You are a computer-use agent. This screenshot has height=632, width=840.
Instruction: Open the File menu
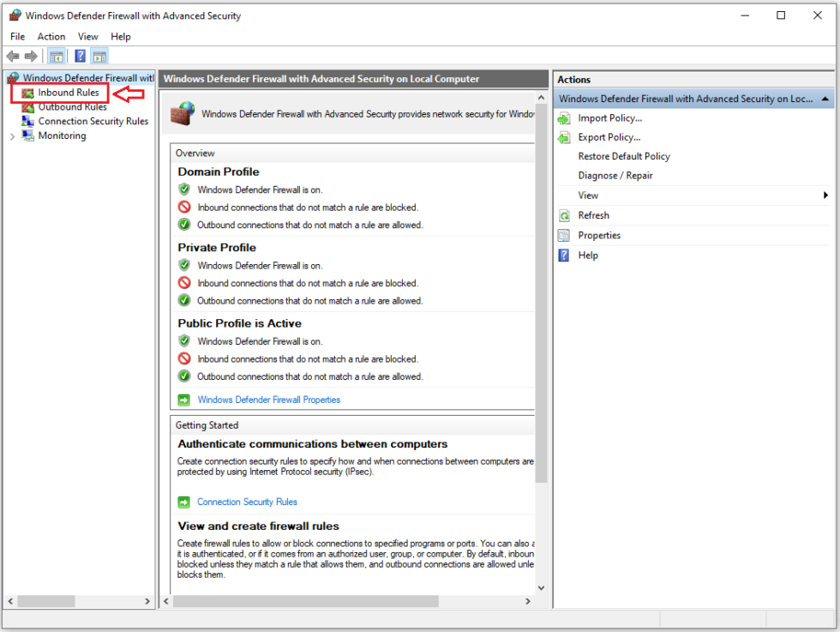[18, 37]
